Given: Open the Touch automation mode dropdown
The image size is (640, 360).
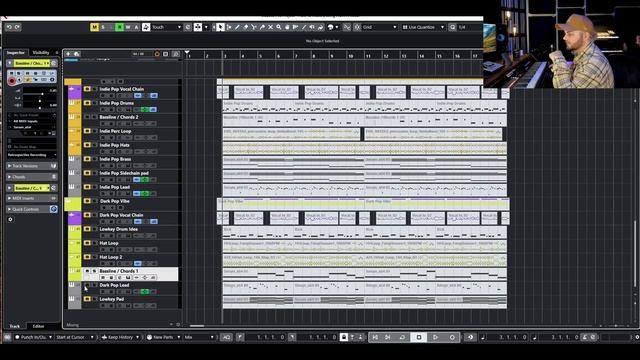Looking at the screenshot, I should pos(166,27).
